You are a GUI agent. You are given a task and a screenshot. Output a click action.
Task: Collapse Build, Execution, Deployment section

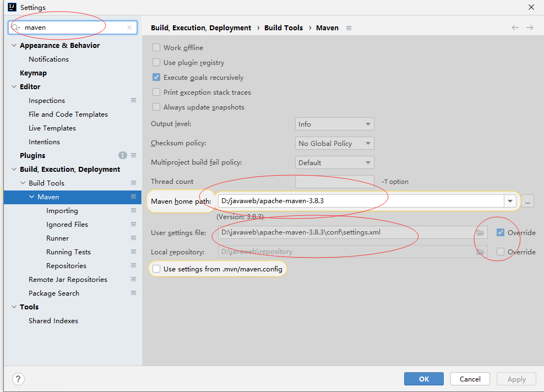coord(14,169)
